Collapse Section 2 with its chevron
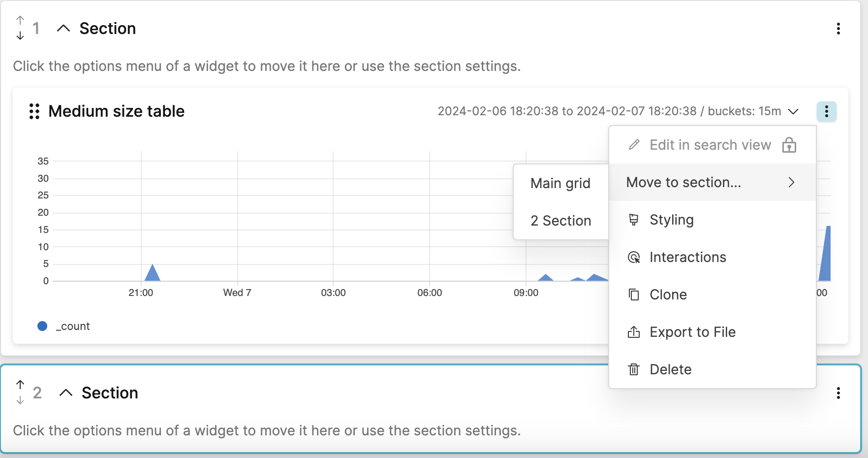This screenshot has height=458, width=868. [66, 393]
